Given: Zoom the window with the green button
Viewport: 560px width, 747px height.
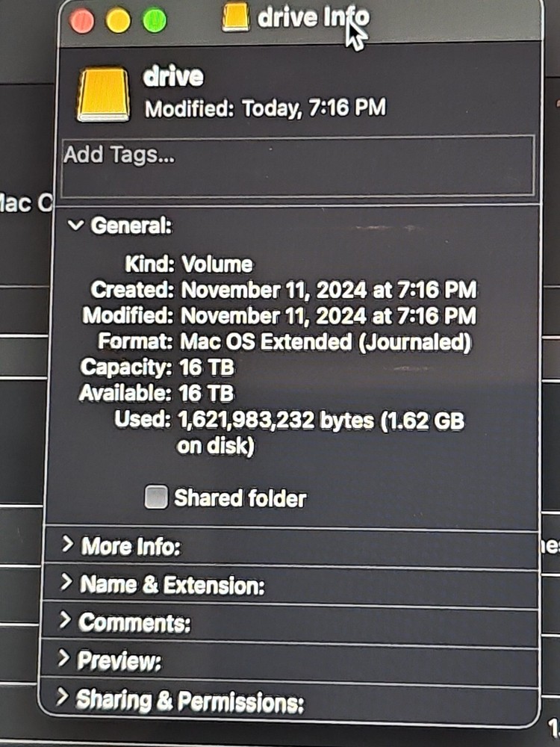Looking at the screenshot, I should (155, 21).
